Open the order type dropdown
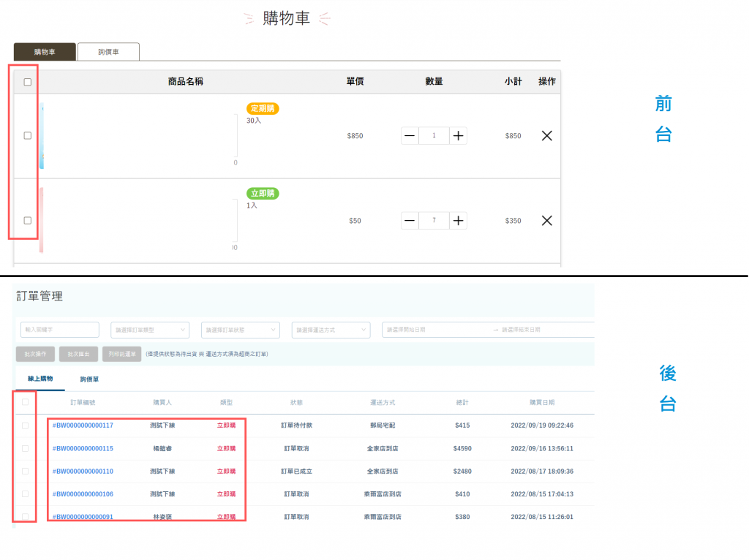The height and width of the screenshot is (560, 749). [150, 330]
